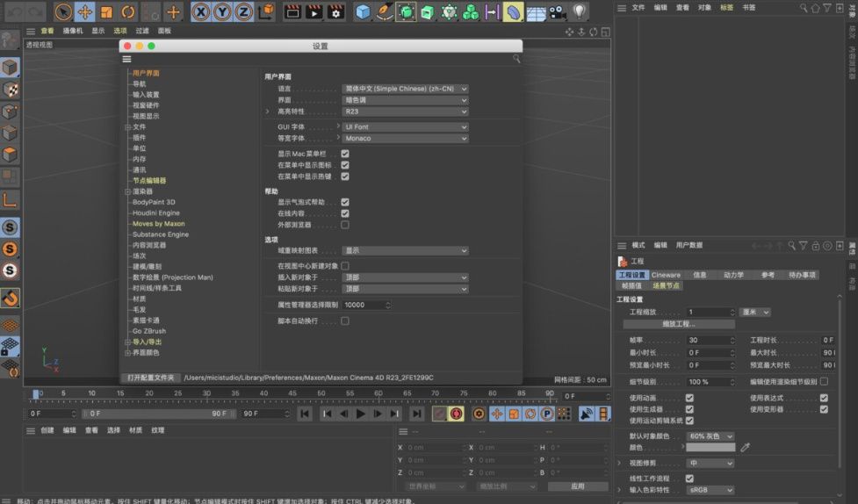The height and width of the screenshot is (504, 858).
Task: Toggle linear workflow checkbox in project settings
Action: (689, 479)
